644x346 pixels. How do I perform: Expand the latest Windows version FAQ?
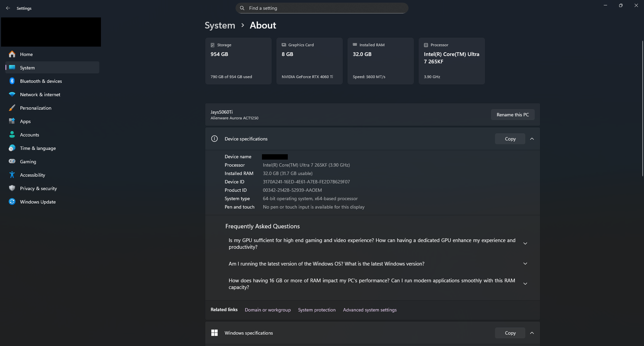pos(525,264)
